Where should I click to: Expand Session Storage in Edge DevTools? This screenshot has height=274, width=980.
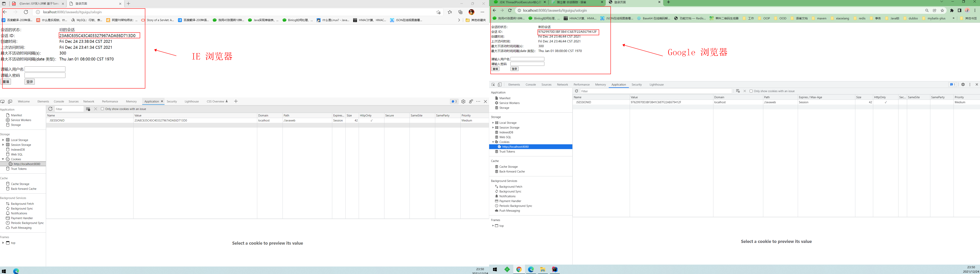click(x=3, y=145)
